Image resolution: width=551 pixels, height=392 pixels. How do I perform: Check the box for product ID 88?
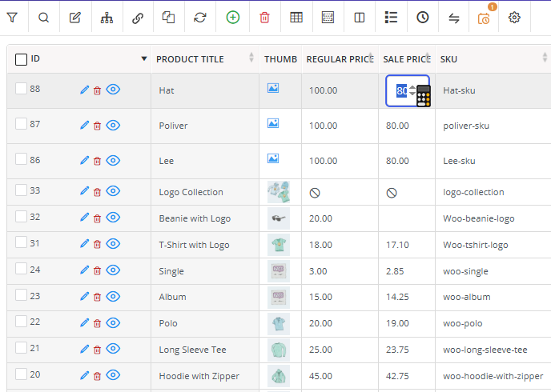21,89
